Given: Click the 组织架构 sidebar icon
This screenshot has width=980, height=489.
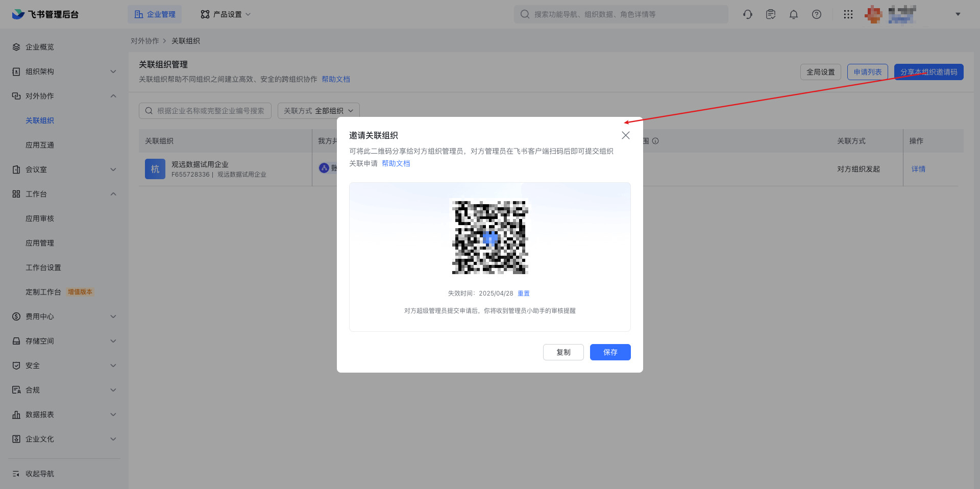Looking at the screenshot, I should pyautogui.click(x=16, y=71).
